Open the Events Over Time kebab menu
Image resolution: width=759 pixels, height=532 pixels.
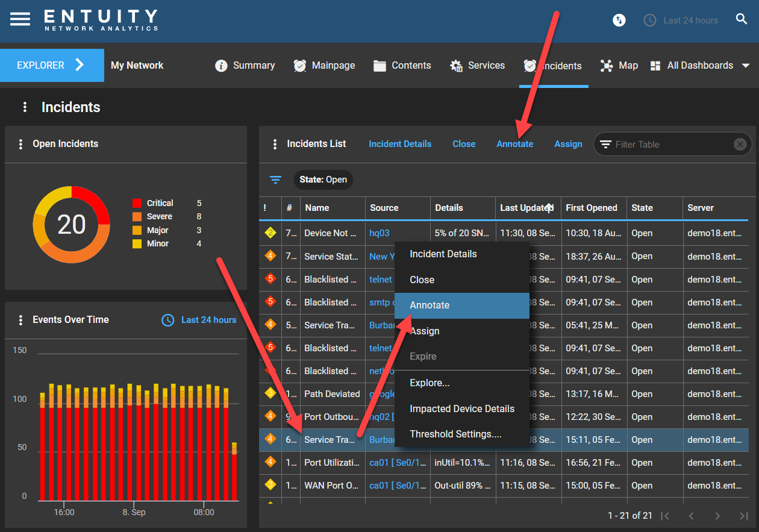tap(20, 319)
